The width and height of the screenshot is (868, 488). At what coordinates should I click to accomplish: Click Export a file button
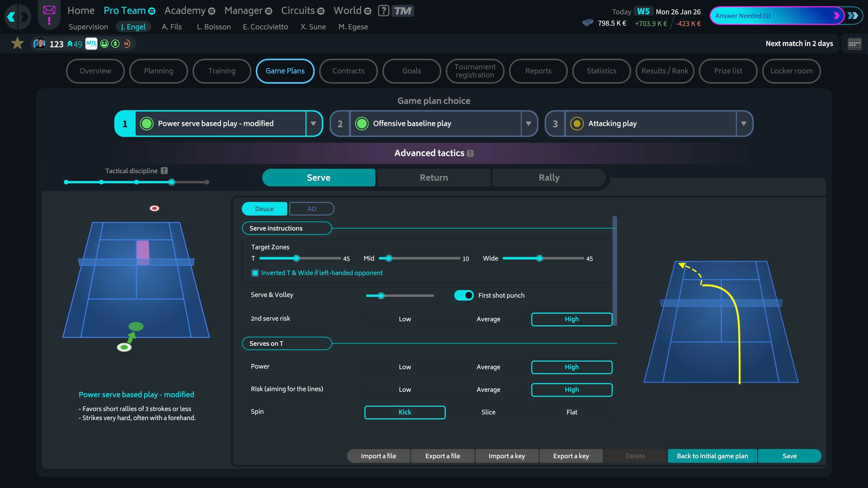[442, 456]
